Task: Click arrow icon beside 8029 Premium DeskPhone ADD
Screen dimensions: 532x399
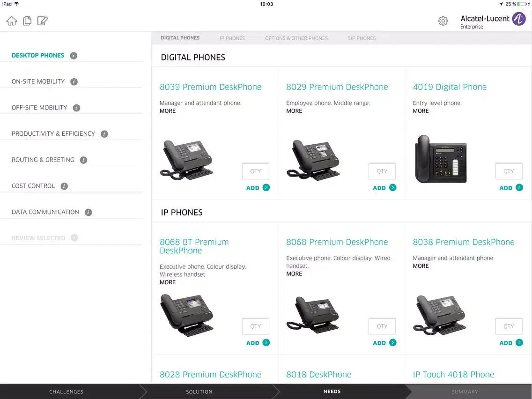Action: click(393, 188)
